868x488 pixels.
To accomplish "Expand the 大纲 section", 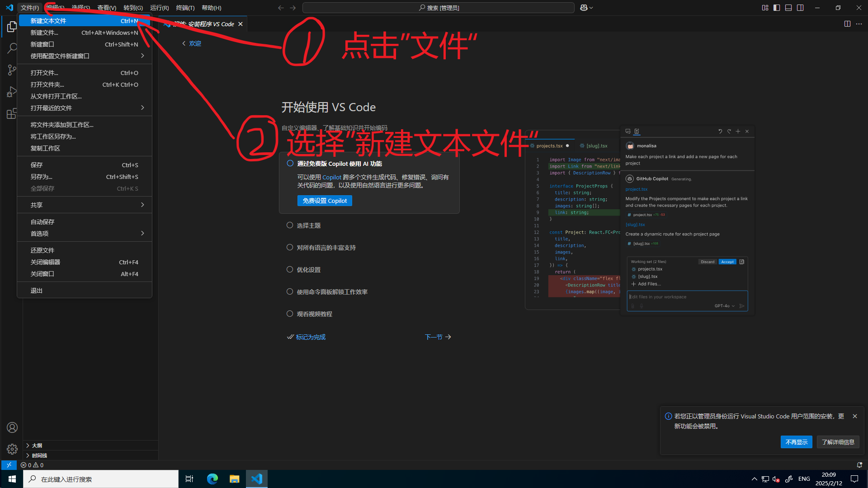I will pyautogui.click(x=90, y=446).
